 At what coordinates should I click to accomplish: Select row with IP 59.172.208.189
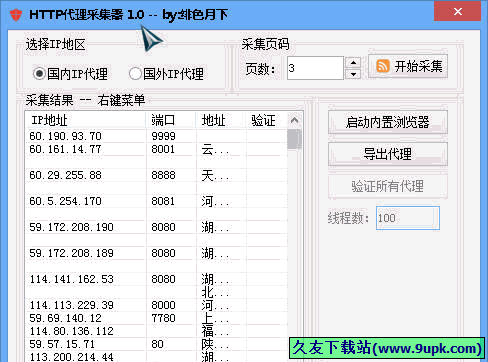coord(156,253)
